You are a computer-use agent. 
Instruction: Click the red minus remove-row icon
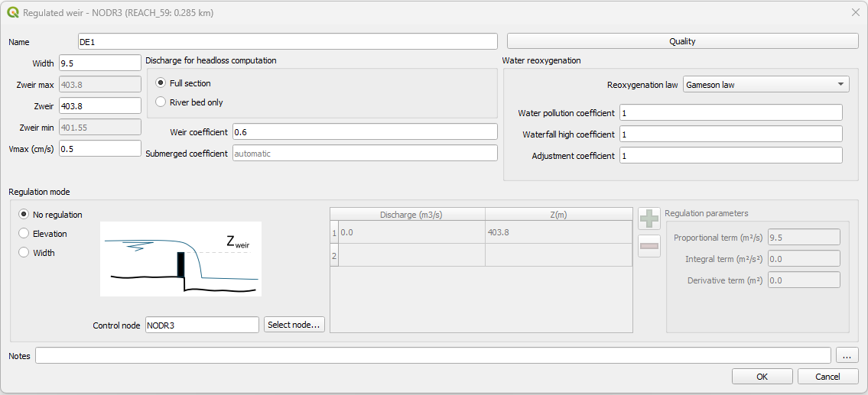pyautogui.click(x=649, y=246)
